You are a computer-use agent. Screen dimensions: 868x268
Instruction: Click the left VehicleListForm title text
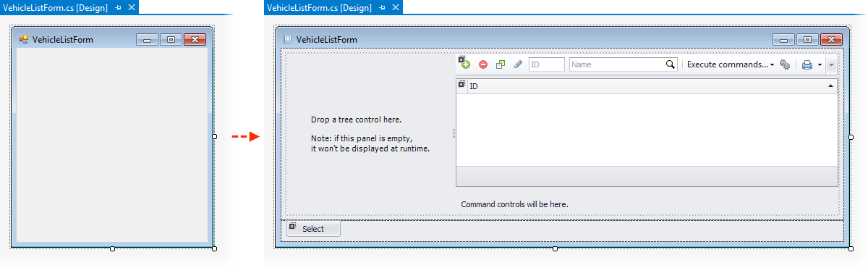(x=63, y=40)
